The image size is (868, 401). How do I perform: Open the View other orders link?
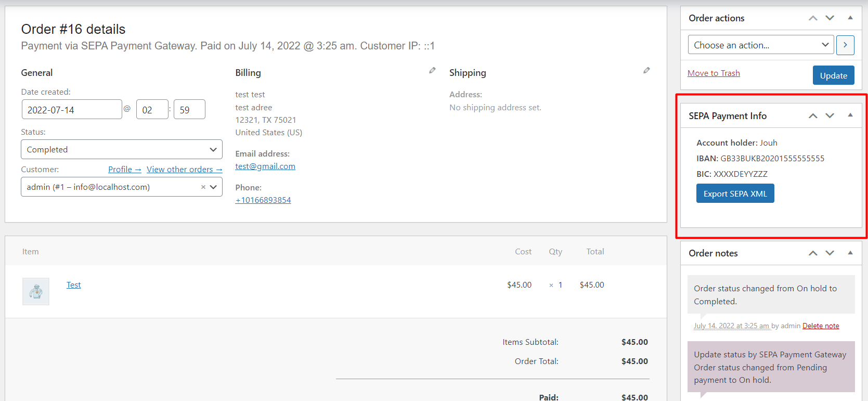[x=184, y=170]
